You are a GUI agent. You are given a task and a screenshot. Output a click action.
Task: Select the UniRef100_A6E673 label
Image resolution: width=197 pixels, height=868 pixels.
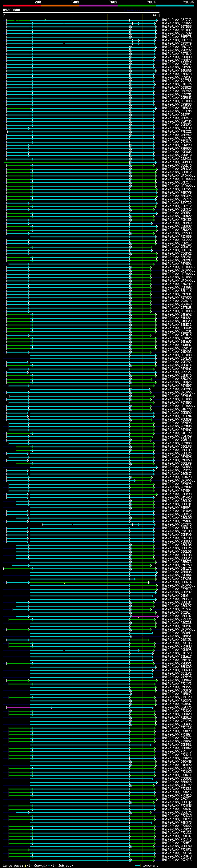[177, 562]
